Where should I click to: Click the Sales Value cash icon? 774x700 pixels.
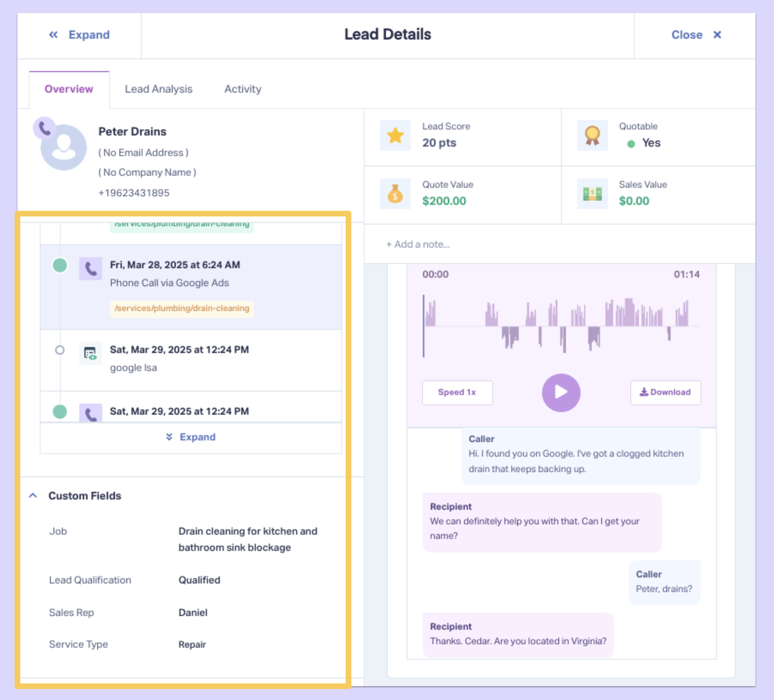592,194
